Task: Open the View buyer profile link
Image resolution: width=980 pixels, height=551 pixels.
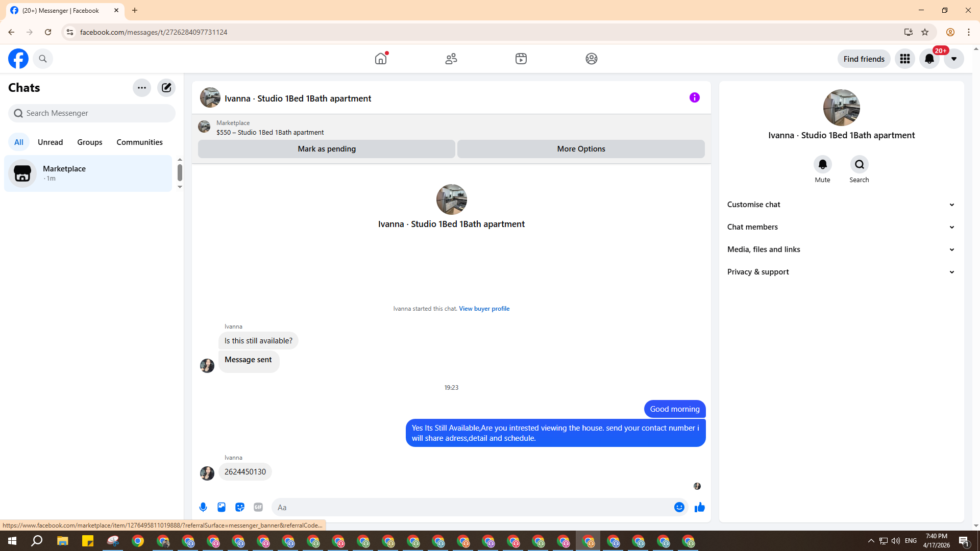Action: tap(484, 309)
